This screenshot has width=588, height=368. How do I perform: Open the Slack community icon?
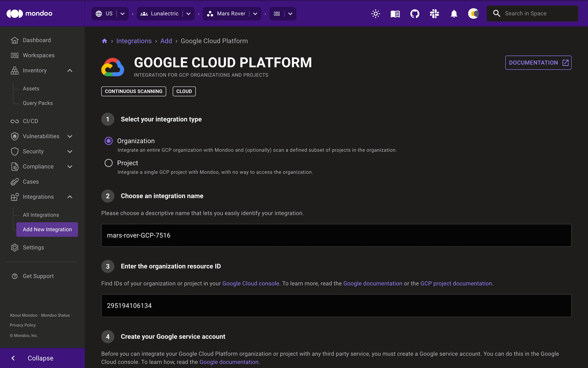point(434,14)
